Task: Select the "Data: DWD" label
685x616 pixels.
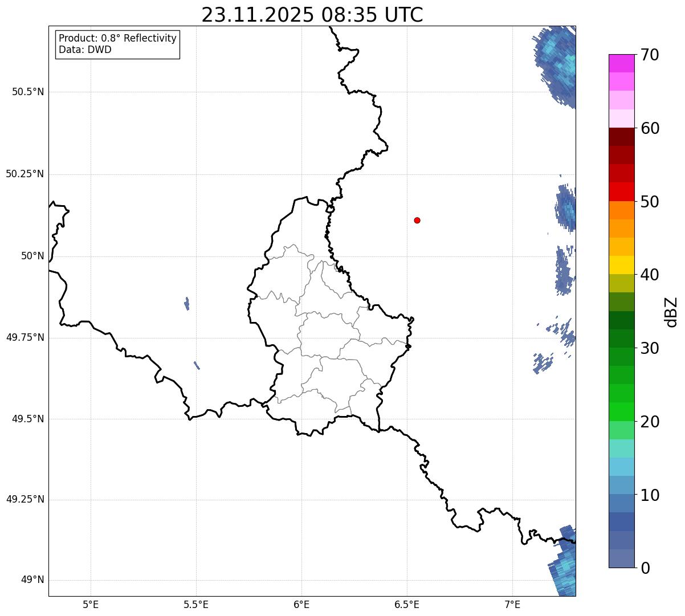Action: 85,50
